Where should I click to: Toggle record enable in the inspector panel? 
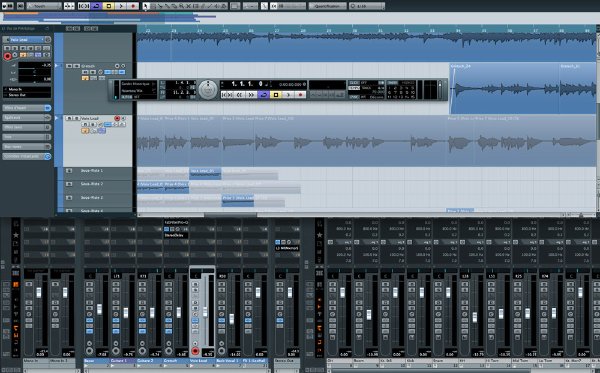click(8, 56)
